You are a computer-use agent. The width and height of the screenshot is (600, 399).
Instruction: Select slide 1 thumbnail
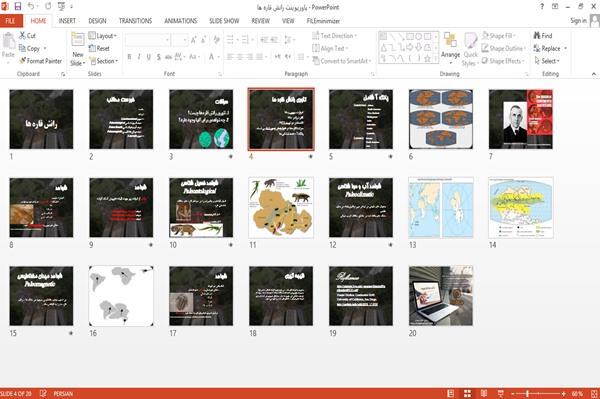(x=41, y=119)
